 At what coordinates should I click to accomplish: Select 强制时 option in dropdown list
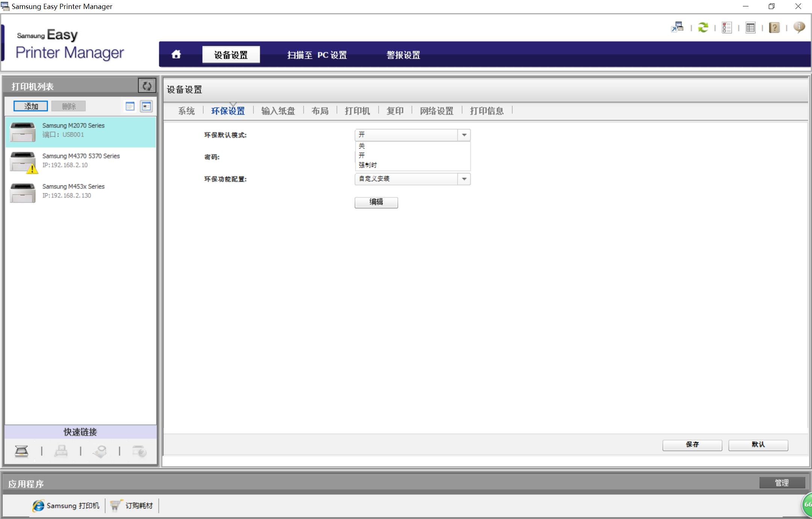[x=412, y=165]
